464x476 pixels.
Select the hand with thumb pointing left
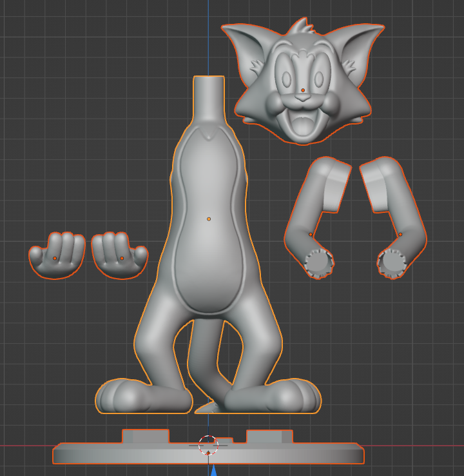tap(57, 255)
